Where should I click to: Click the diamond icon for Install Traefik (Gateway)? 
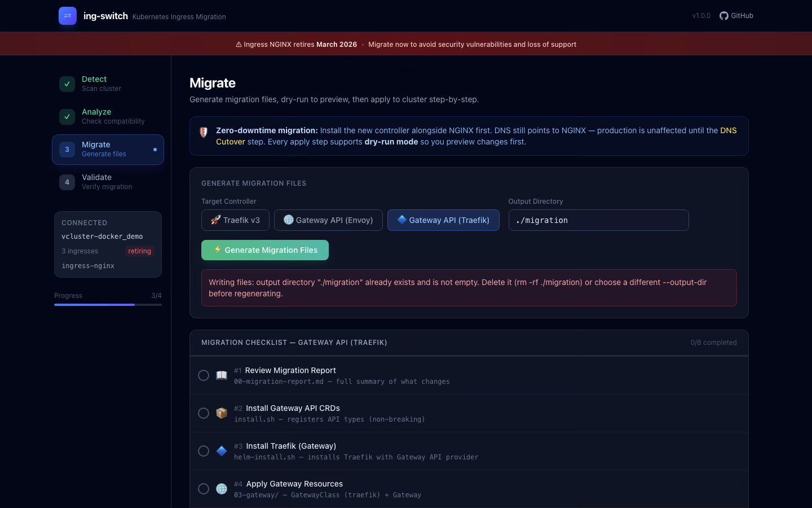click(222, 451)
